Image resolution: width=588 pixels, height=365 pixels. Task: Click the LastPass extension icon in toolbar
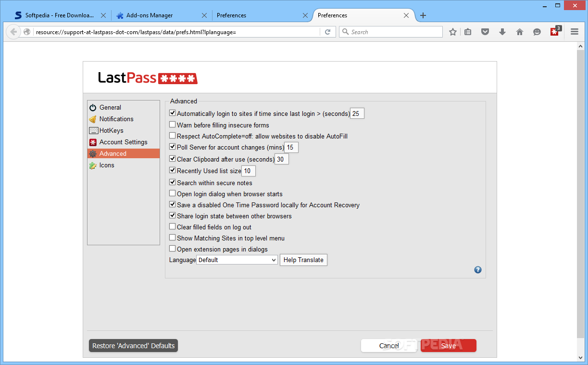(x=555, y=32)
